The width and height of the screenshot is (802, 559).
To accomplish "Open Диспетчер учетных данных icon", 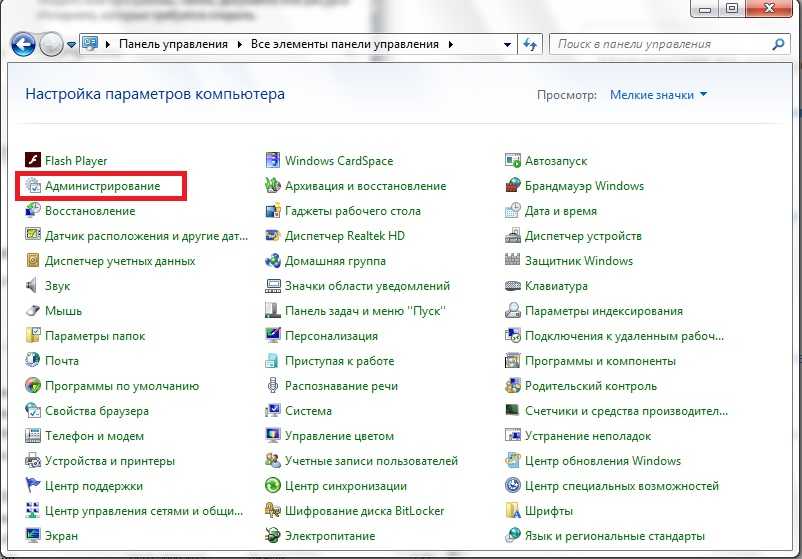I will click(x=33, y=260).
